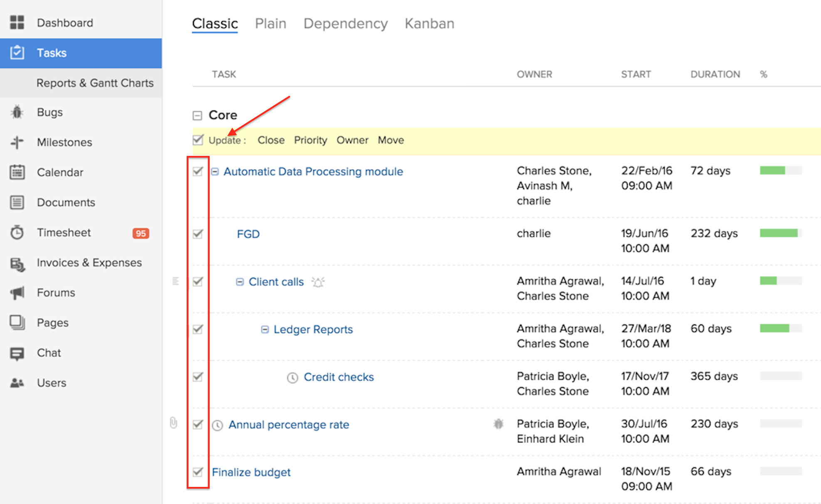Image resolution: width=821 pixels, height=504 pixels.
Task: Click the reminder alarm icon beside Client calls
Action: 318,282
